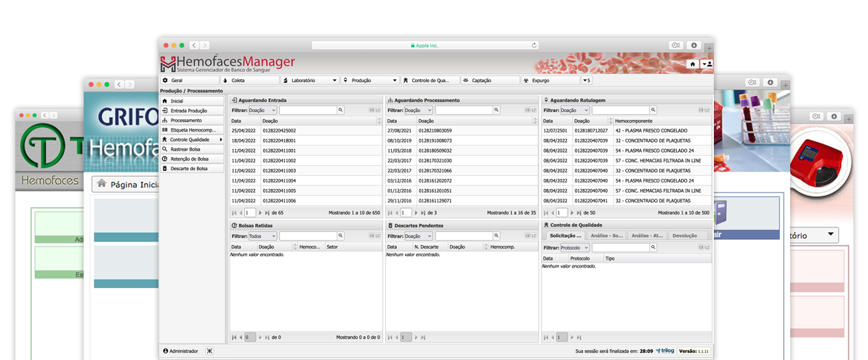This screenshot has width=868, height=360.
Task: Click Administrador user in status bar
Action: tap(180, 351)
